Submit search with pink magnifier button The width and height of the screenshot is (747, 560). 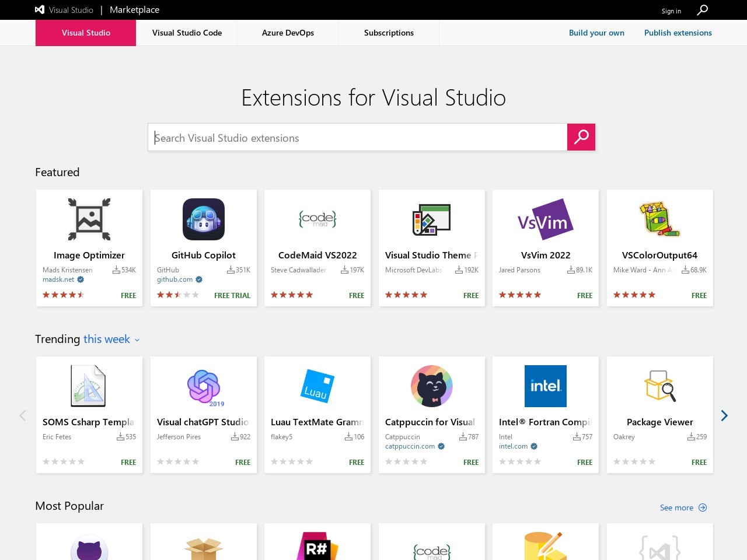coord(581,137)
